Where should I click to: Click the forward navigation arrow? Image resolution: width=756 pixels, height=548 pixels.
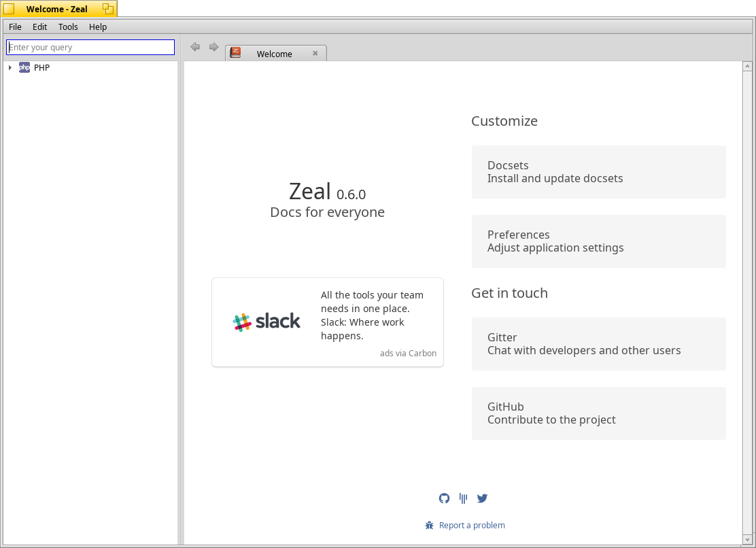point(213,47)
